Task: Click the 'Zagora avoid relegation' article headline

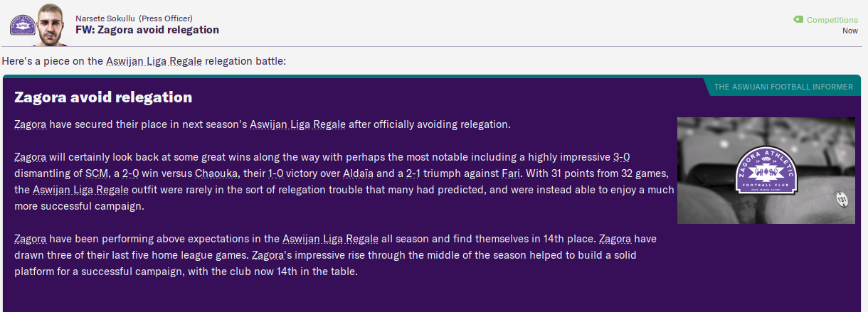Action: coord(103,97)
